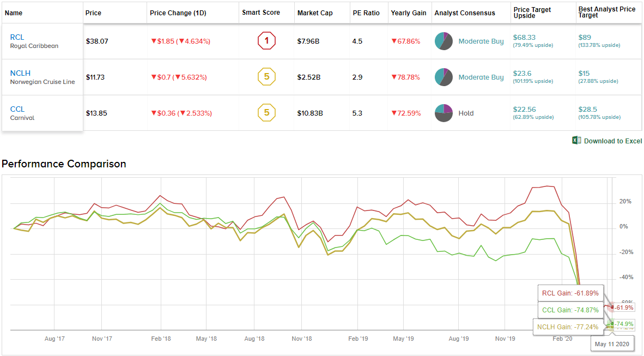Click CCL Smart Score 5 octagon badge
This screenshot has width=644, height=356.
266,113
